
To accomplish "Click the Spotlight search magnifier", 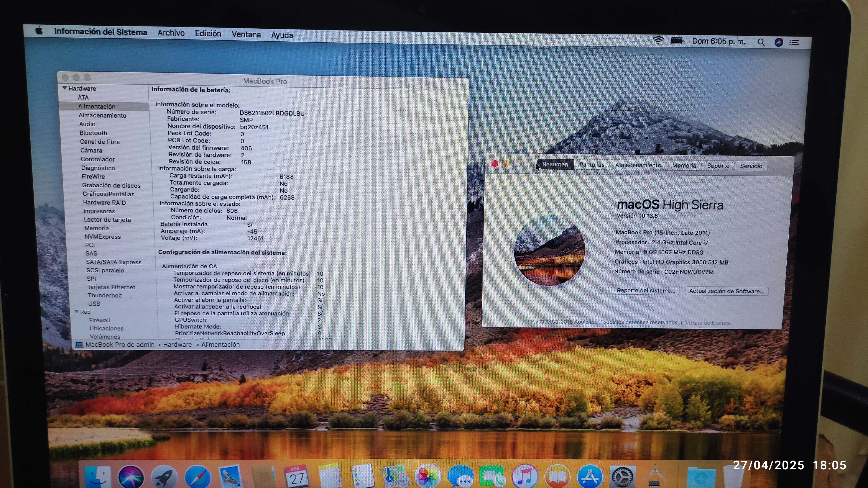I will (x=761, y=43).
